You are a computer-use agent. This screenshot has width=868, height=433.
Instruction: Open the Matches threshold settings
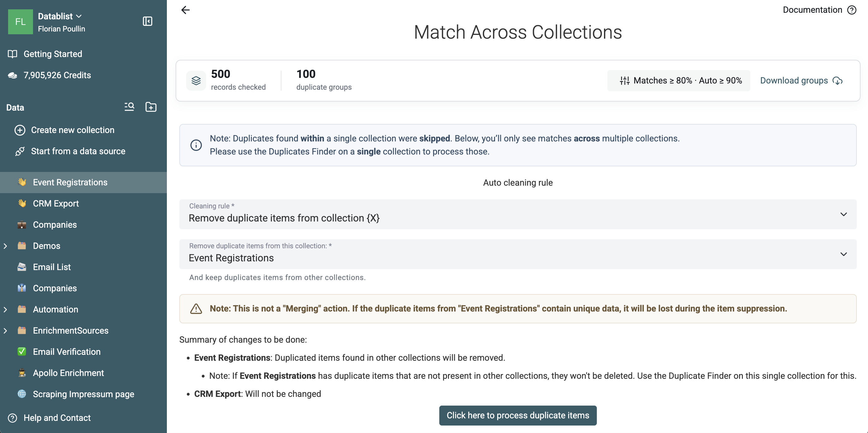pyautogui.click(x=679, y=81)
